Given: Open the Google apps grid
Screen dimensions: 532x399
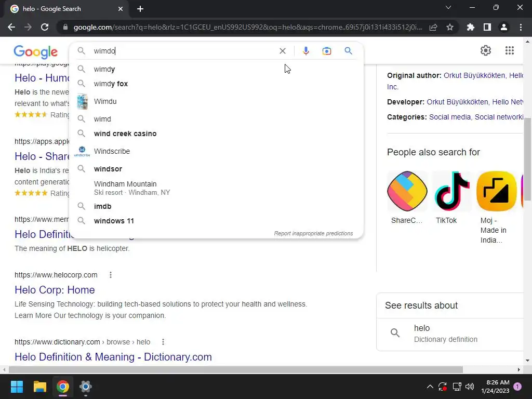Looking at the screenshot, I should point(509,50).
